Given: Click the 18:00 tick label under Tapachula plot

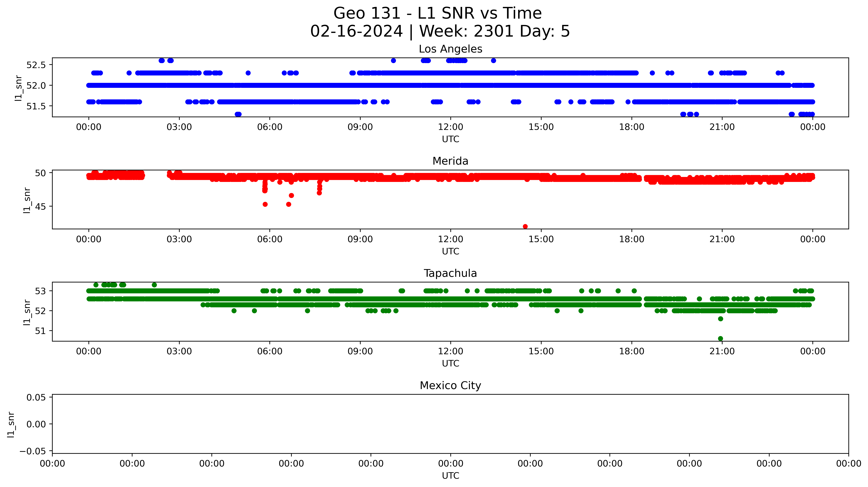Looking at the screenshot, I should click(x=631, y=351).
